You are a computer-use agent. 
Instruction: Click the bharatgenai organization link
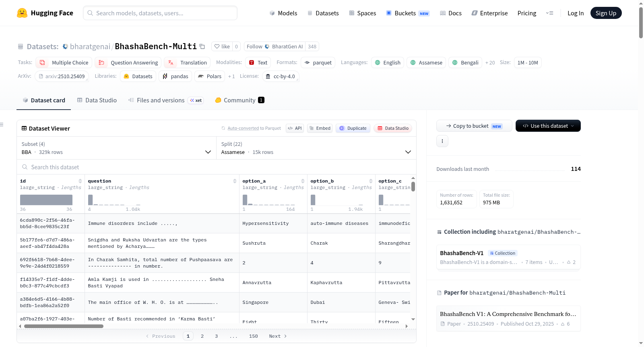[x=90, y=46]
